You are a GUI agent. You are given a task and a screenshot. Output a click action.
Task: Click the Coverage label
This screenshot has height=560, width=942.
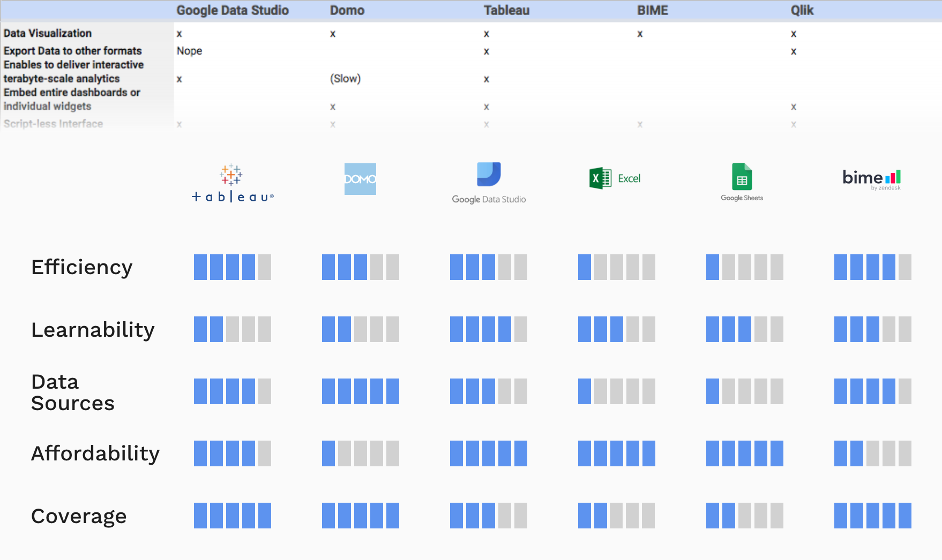pyautogui.click(x=79, y=516)
